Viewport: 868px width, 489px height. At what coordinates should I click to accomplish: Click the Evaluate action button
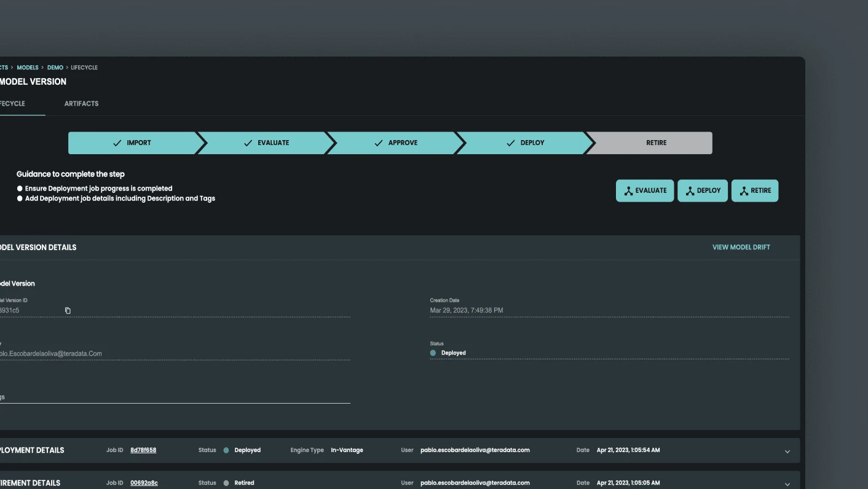(645, 190)
